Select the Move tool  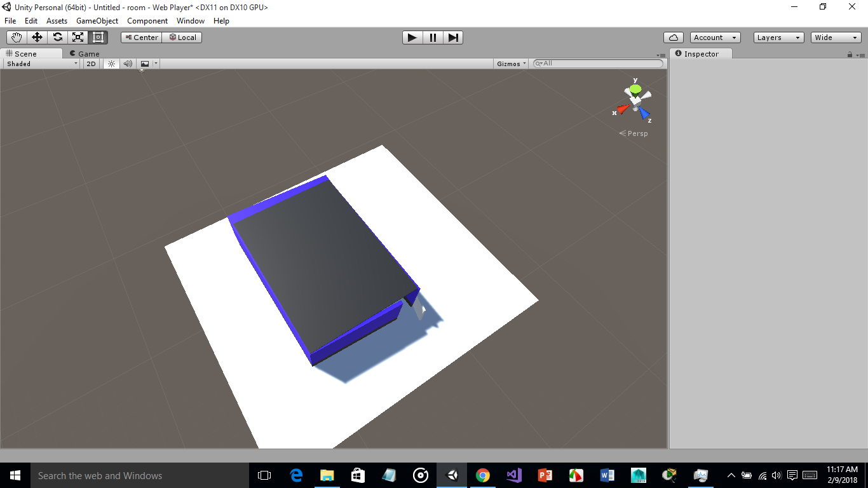[x=37, y=37]
